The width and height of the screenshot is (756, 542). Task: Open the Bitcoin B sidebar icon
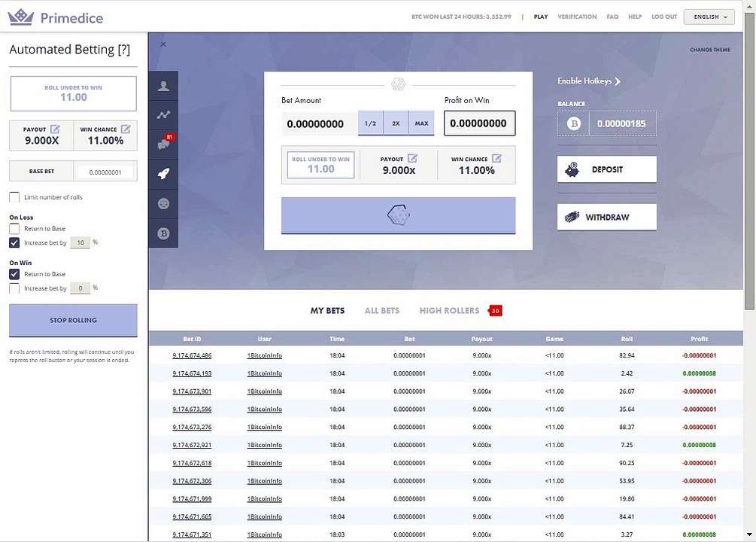coord(163,233)
